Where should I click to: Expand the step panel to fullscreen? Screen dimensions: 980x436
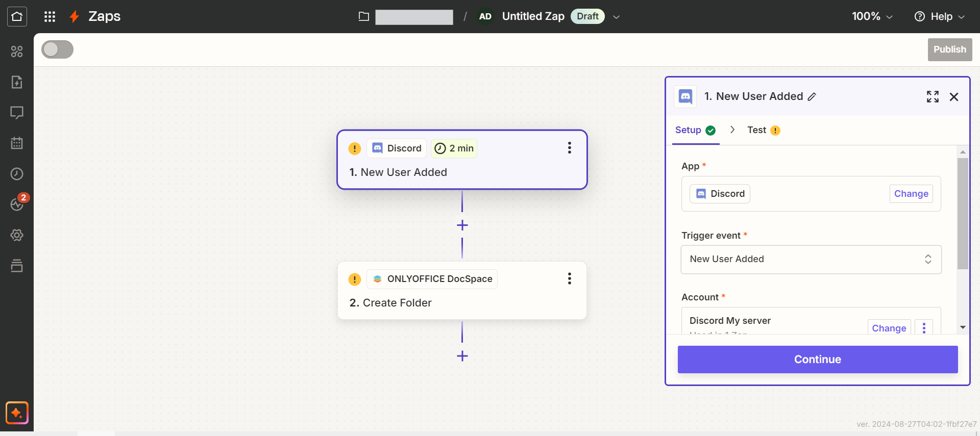coord(933,97)
